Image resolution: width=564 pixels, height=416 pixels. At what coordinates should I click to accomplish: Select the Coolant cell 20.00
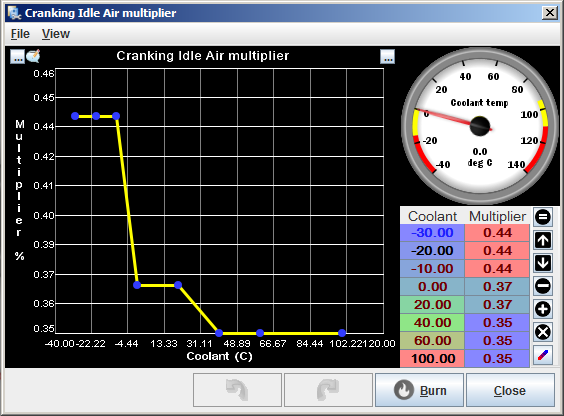(432, 305)
